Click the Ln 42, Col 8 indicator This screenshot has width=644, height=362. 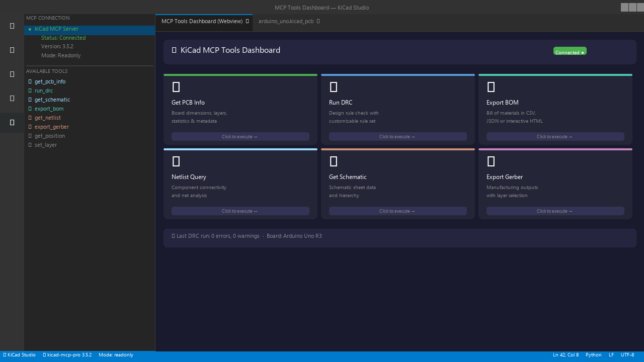click(566, 355)
